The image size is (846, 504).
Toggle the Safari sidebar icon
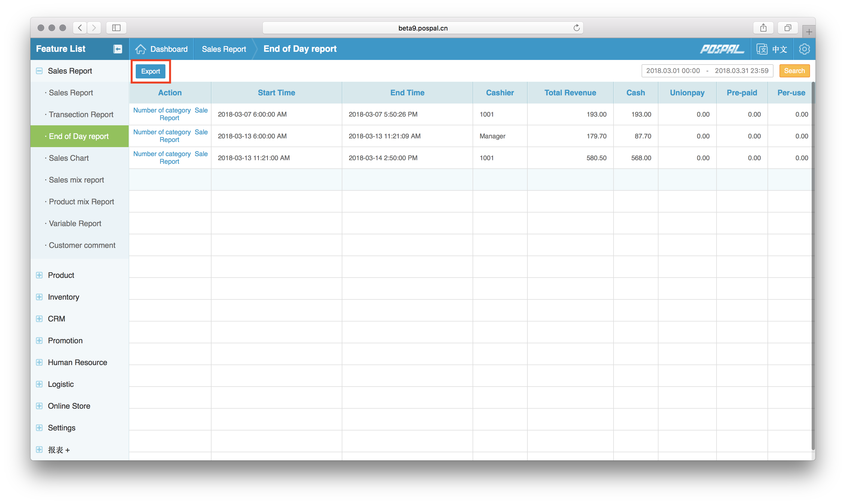116,28
